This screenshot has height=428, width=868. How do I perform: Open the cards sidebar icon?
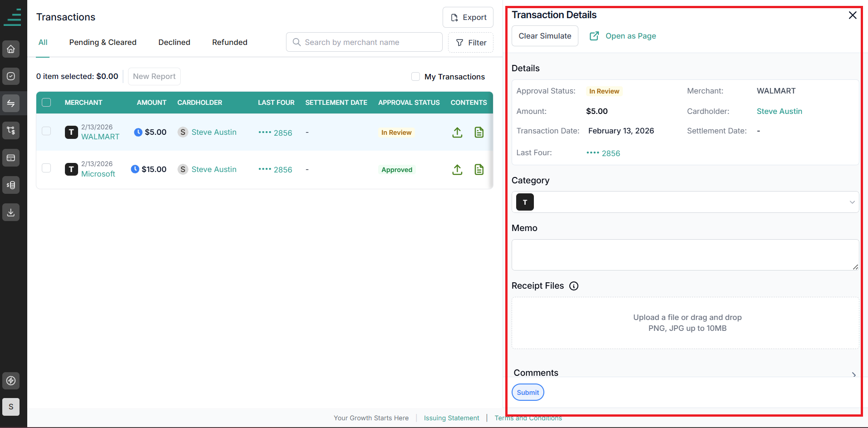(x=11, y=158)
